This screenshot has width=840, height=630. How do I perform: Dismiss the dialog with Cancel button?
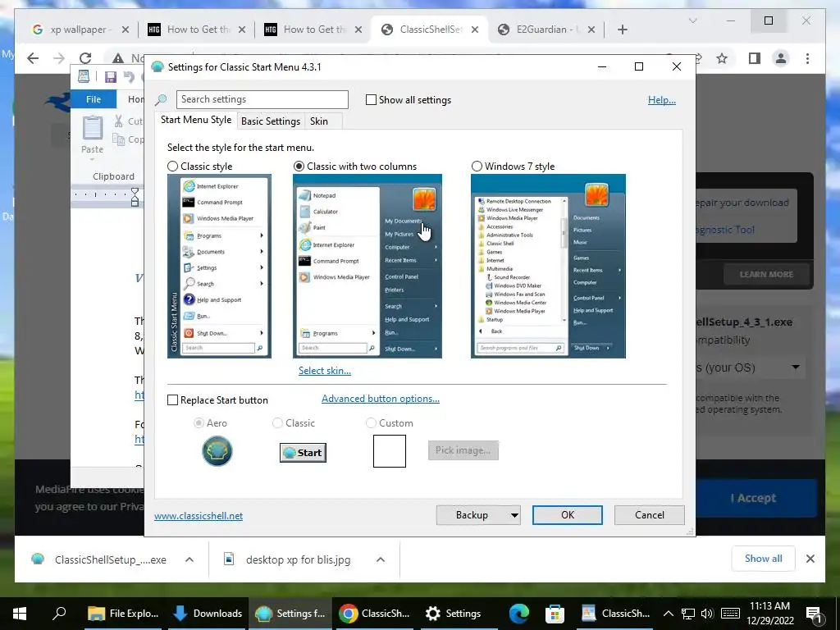click(650, 515)
